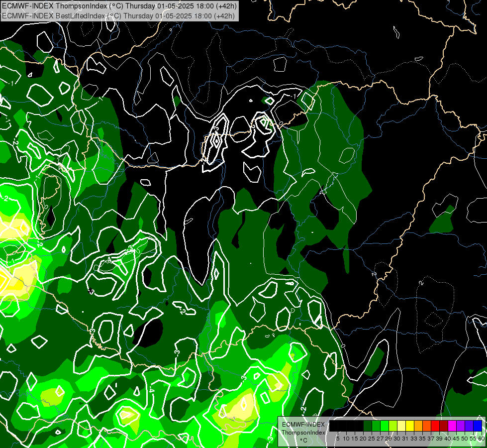Choose the yellow-green legend swatch (29–30)

click(393, 426)
